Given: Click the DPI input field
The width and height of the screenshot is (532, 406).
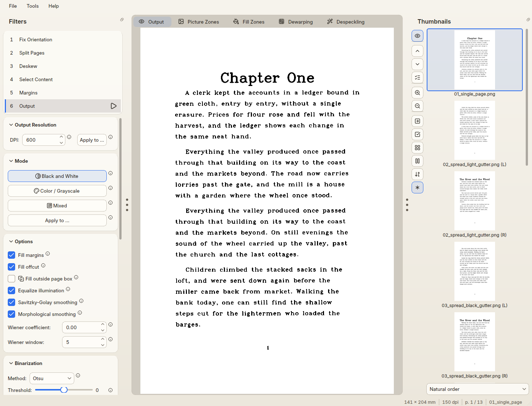Looking at the screenshot, I should [44, 140].
